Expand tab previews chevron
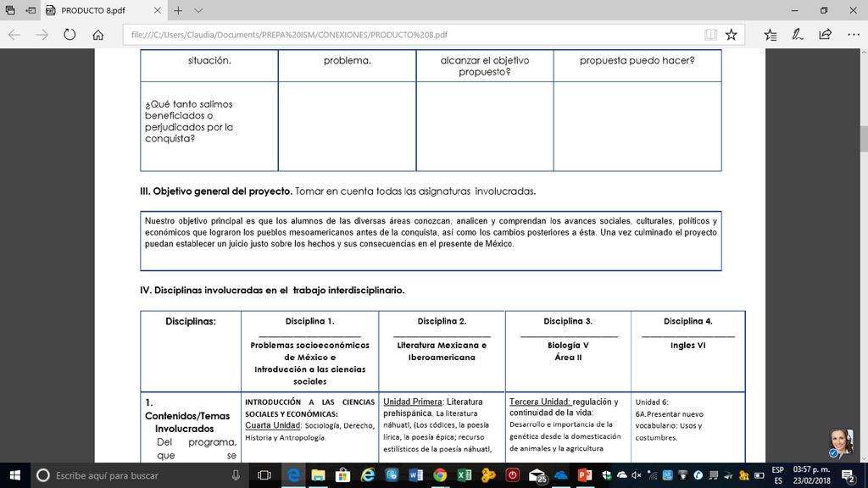The width and height of the screenshot is (868, 488). [x=198, y=10]
